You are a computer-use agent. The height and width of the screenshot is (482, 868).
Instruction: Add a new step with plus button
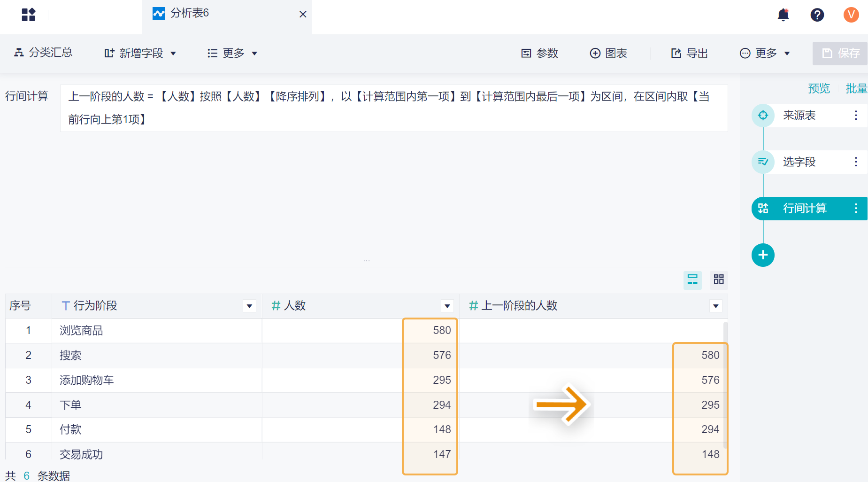(x=763, y=255)
